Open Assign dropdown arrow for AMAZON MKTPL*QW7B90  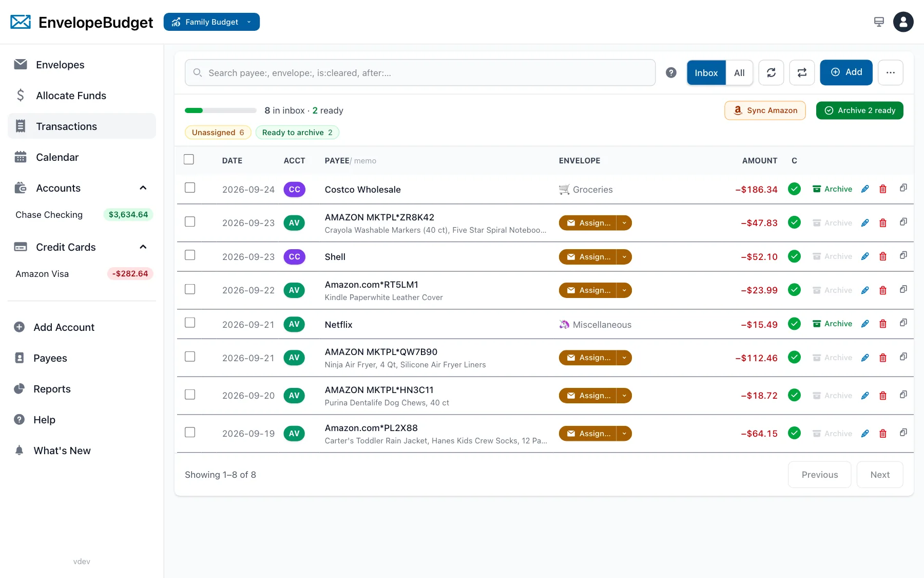click(624, 358)
